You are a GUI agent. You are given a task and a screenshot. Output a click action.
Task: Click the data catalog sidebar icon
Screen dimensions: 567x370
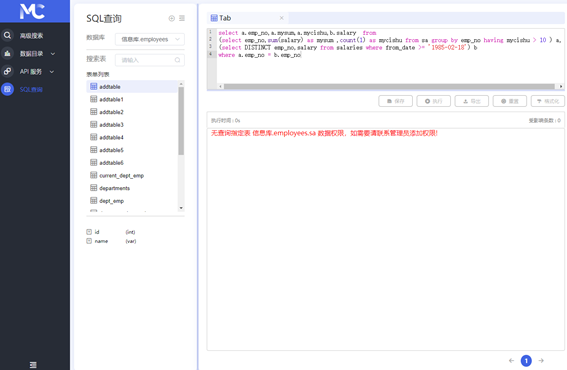(x=7, y=53)
